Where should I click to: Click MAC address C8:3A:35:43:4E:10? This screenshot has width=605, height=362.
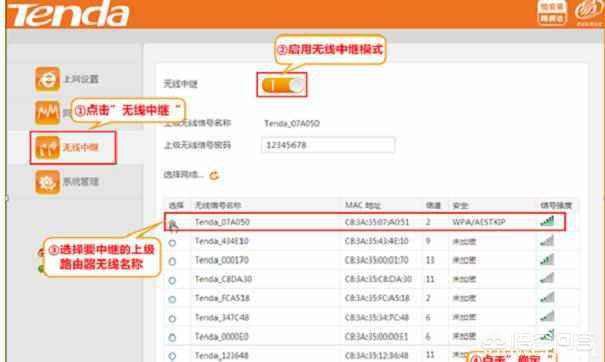(377, 241)
